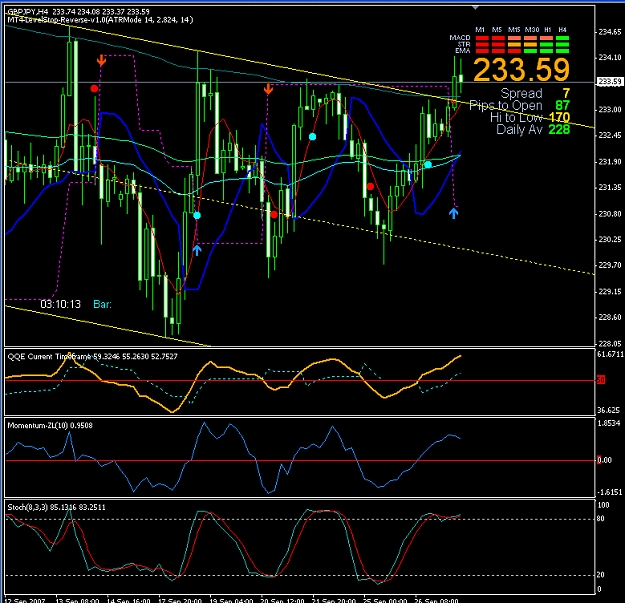Click the 230.25 price axis label
The image size is (625, 603).
609,240
